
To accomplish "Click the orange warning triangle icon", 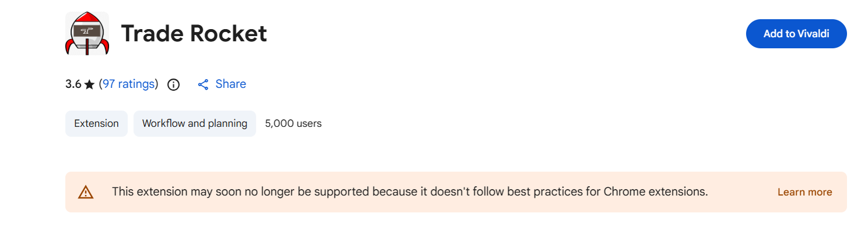I will click(86, 192).
